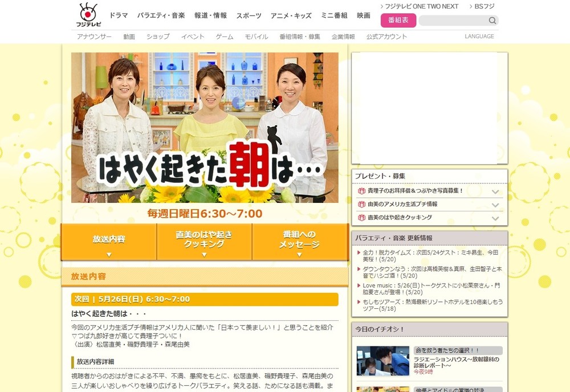Viewport: 570px width, 392px height.
Task: Expand the 由美のアメリカ生活プチ情報 chevron
Action: tap(495, 205)
